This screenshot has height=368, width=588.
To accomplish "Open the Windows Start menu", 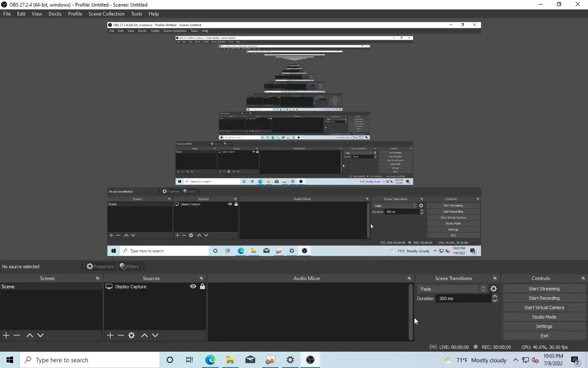I will coord(10,360).
